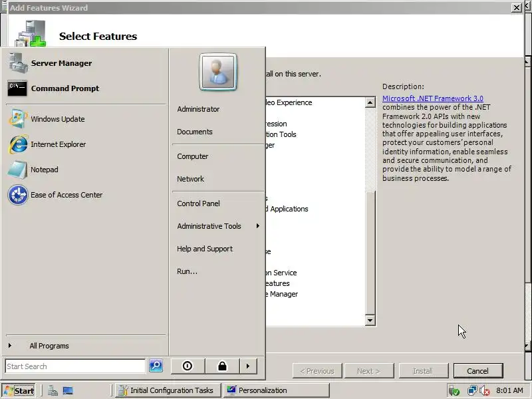This screenshot has width=532, height=399.
Task: Click Cancel in Add Features Wizard
Action: (477, 371)
